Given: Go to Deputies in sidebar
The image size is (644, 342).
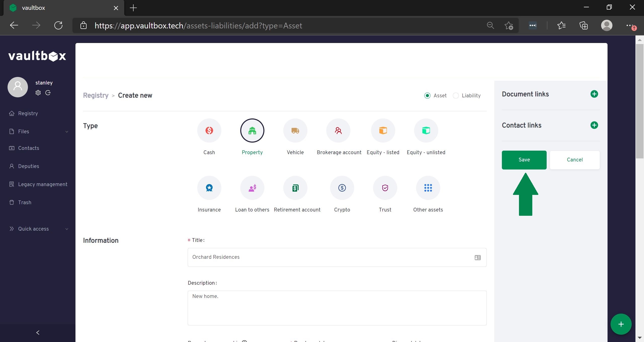Looking at the screenshot, I should click(x=28, y=166).
